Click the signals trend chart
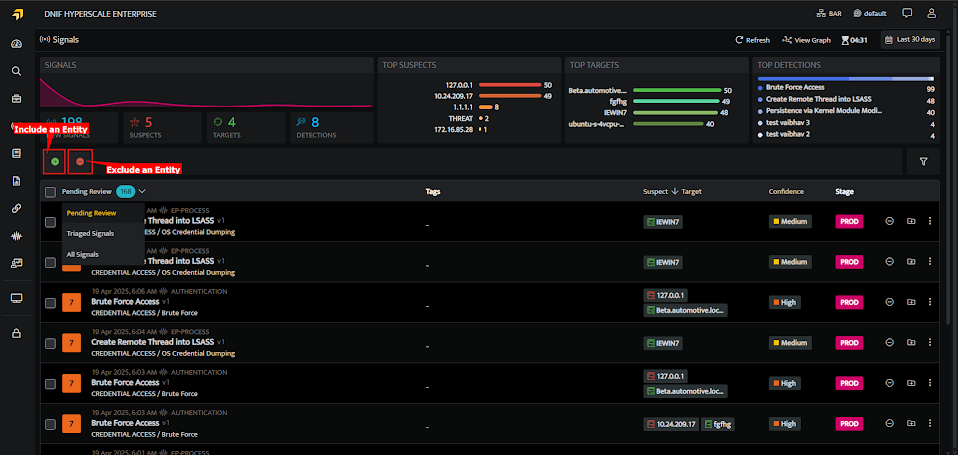The image size is (958, 455). 207,92
